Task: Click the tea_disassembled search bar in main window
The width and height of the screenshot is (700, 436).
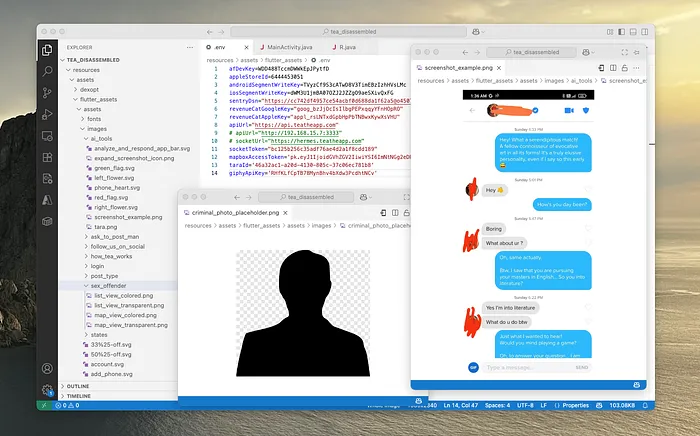Action: [x=348, y=32]
